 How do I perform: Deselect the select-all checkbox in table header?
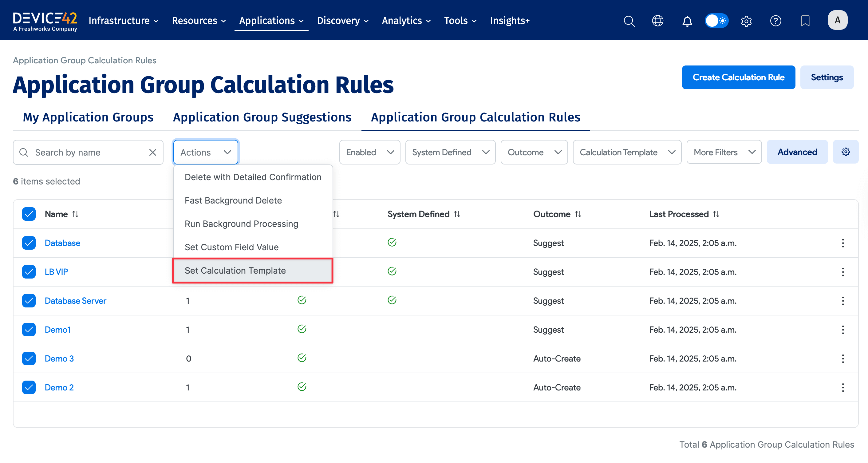(x=29, y=214)
